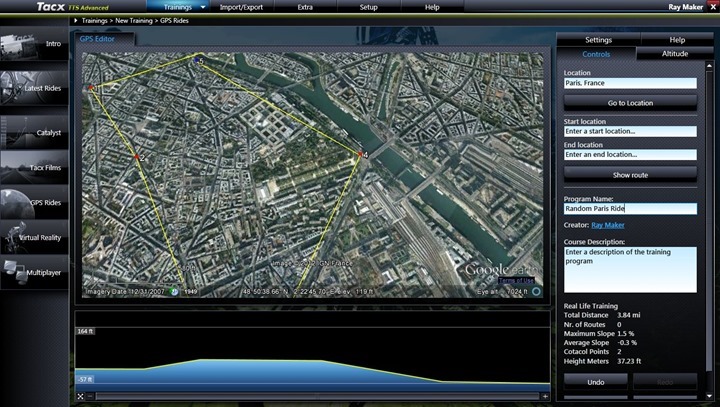The height and width of the screenshot is (407, 720).
Task: Click the altitude graph horizontal scrollbar
Action: pyautogui.click(x=317, y=396)
